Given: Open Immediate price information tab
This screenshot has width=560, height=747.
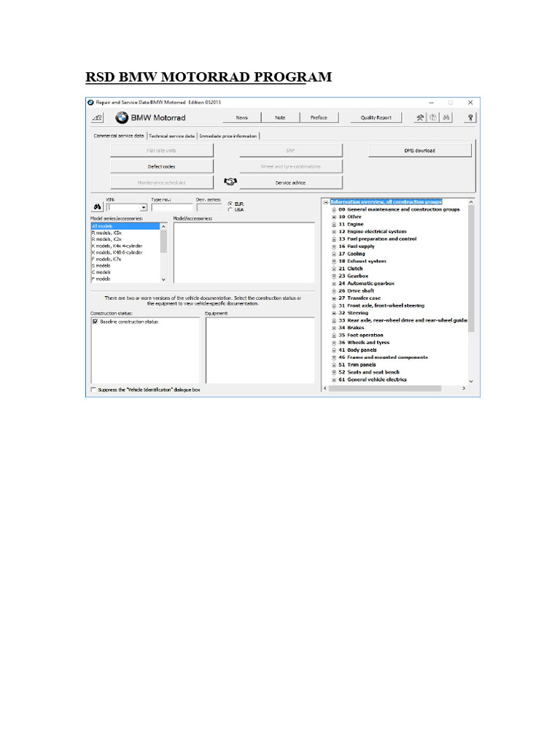Looking at the screenshot, I should click(x=228, y=136).
